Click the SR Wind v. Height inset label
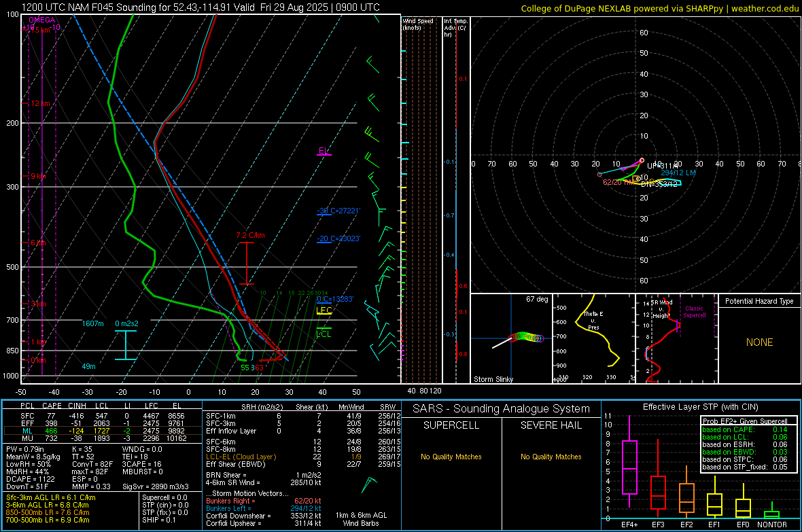The height and width of the screenshot is (532, 802). click(x=663, y=309)
